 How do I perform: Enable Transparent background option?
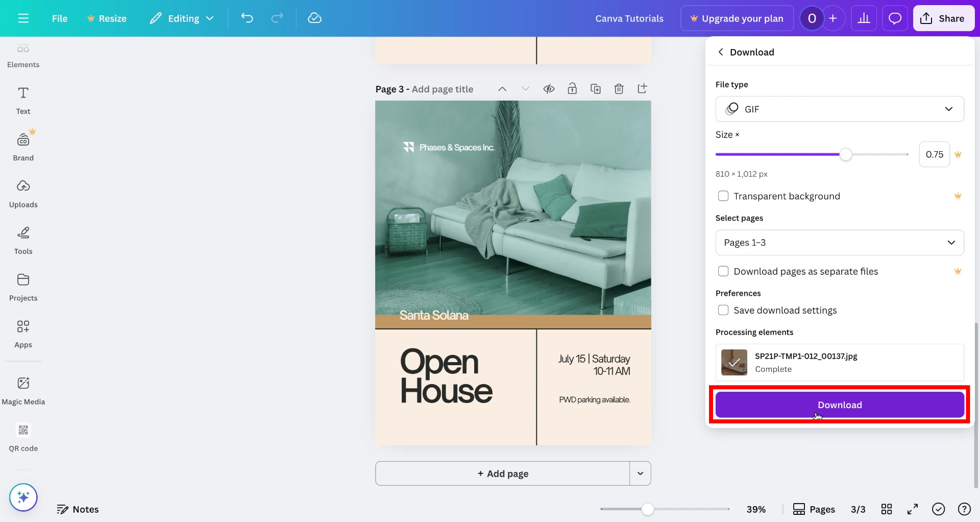[723, 196]
